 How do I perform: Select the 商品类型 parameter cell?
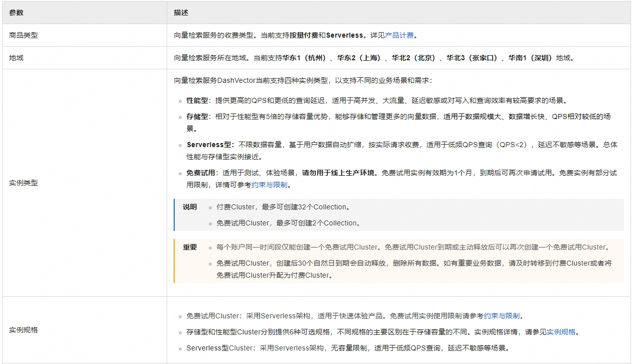pyautogui.click(x=23, y=35)
